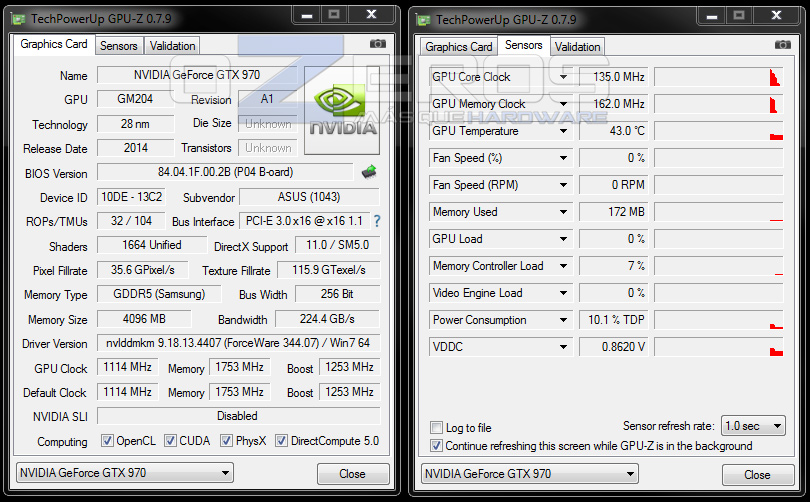This screenshot has width=810, height=502.
Task: Open the GPU Memory Clock sensor dropdown
Action: (564, 104)
